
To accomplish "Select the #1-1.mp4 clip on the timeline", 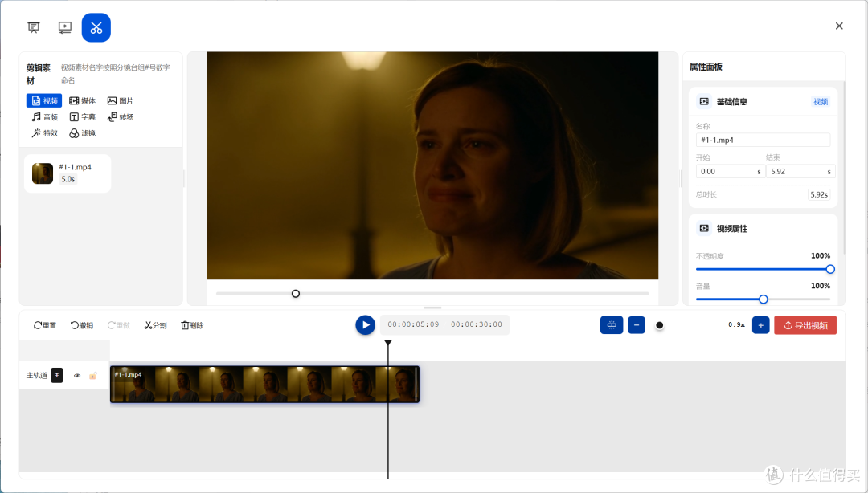I will coord(264,384).
